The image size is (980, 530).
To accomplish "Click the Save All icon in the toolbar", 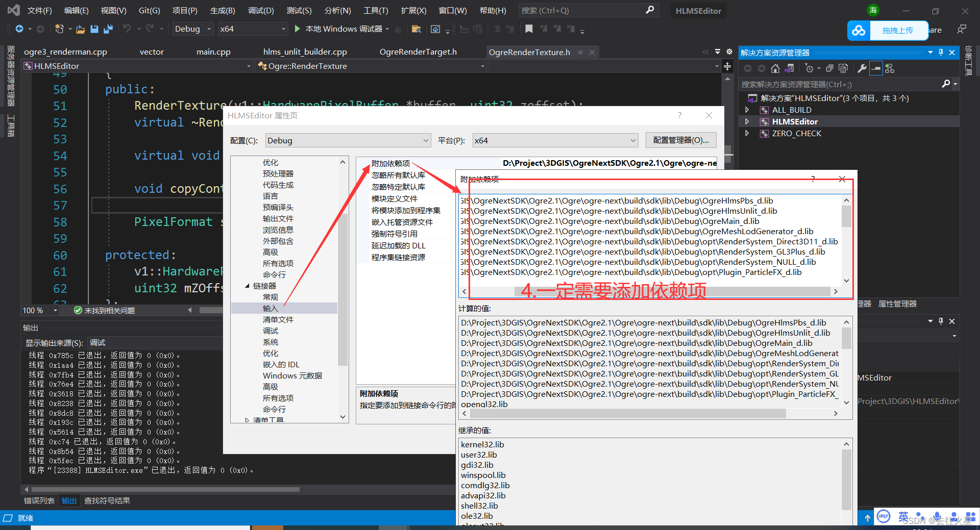I will click(108, 29).
